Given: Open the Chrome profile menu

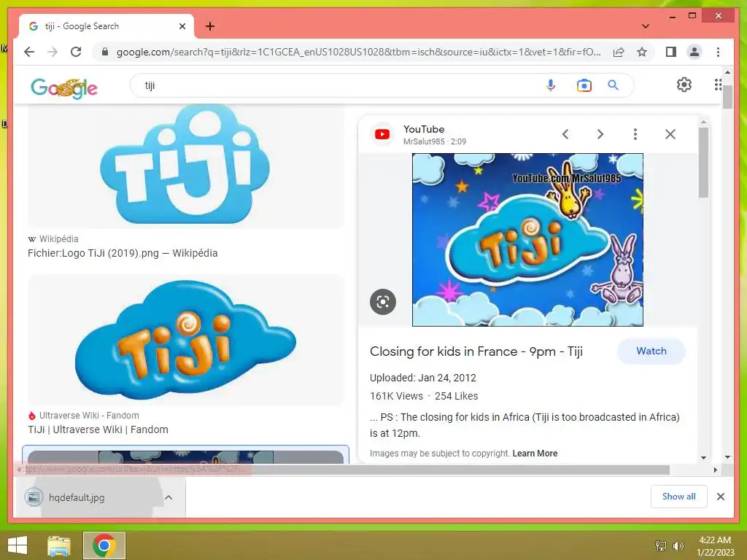Looking at the screenshot, I should [694, 52].
